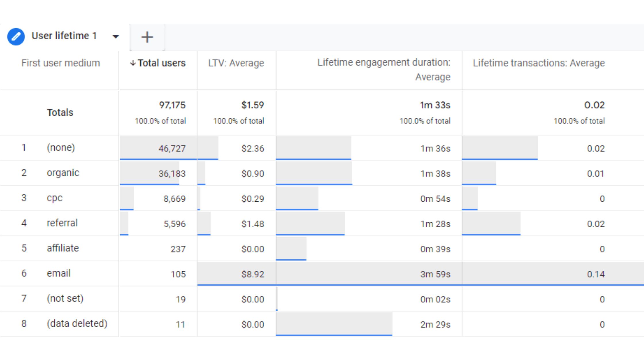Click the sort descending arrow by Total users
The image size is (644, 362).
click(x=133, y=63)
